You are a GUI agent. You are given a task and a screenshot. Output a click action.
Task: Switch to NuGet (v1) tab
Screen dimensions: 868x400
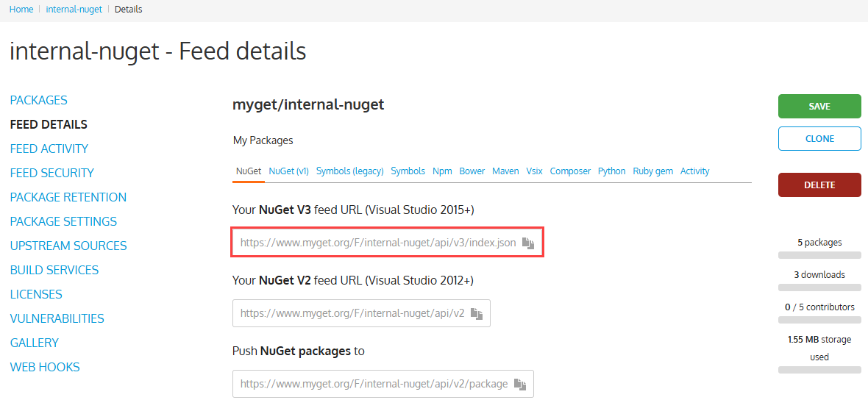[x=288, y=171]
